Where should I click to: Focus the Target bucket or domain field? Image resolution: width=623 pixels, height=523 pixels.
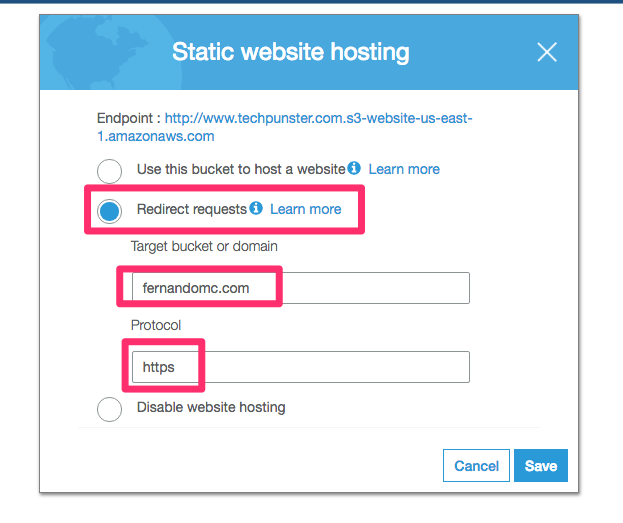coord(301,288)
